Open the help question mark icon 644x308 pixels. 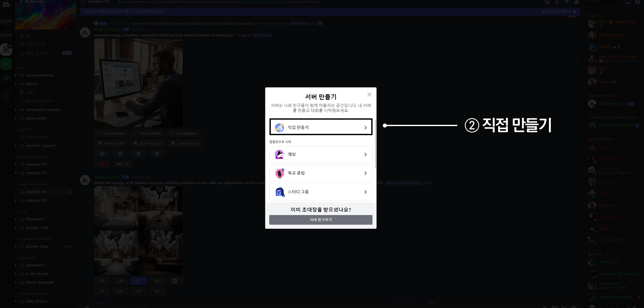638,2
